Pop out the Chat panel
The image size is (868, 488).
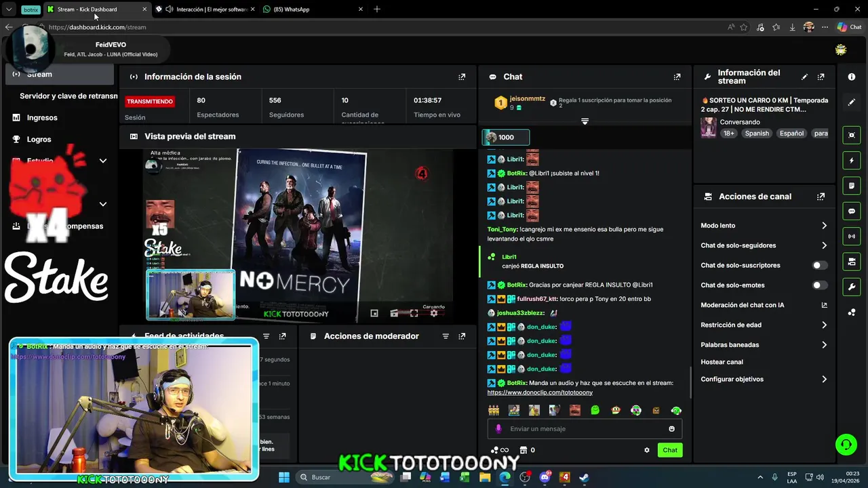[x=677, y=77]
